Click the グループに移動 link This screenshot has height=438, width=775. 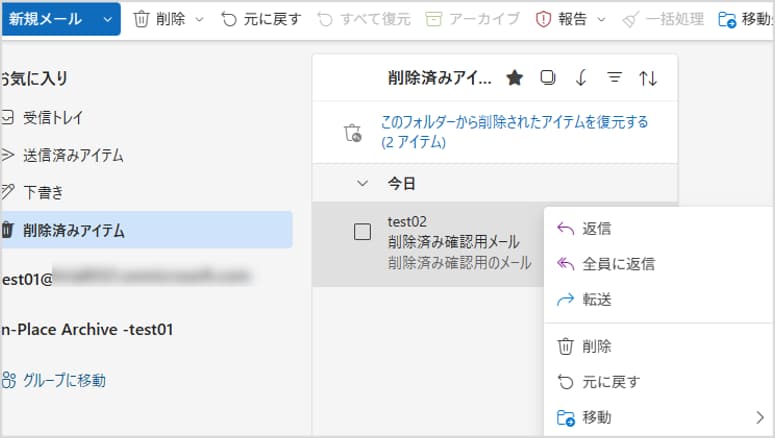pyautogui.click(x=64, y=380)
